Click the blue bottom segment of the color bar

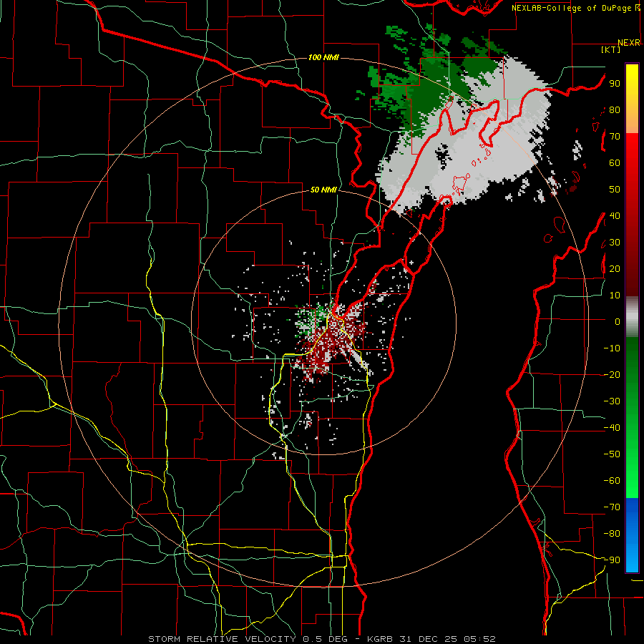[632, 535]
